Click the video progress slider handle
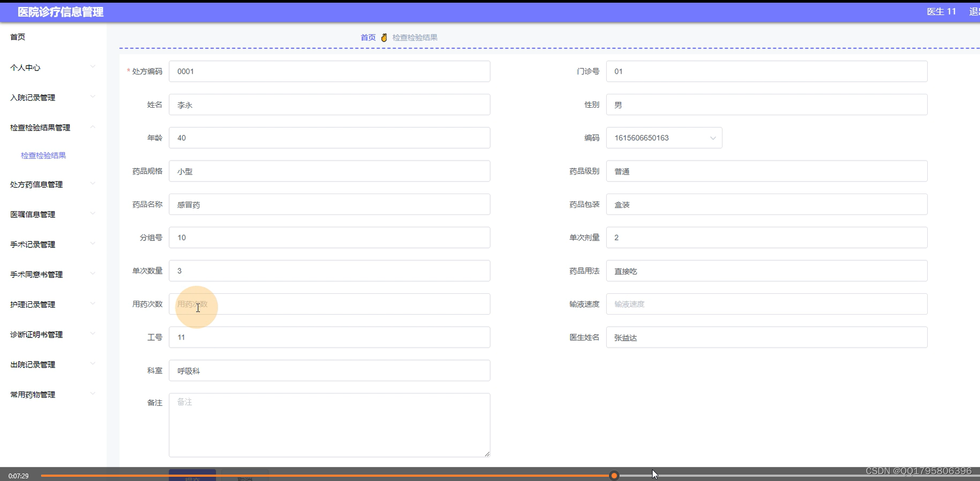Viewport: 980px width, 481px height. (x=614, y=476)
